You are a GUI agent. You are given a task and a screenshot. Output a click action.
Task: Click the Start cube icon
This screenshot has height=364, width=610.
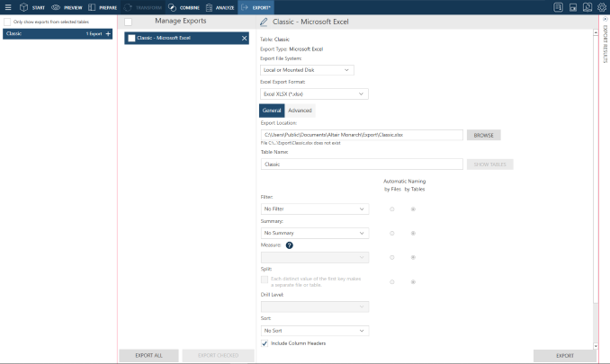pyautogui.click(x=23, y=7)
